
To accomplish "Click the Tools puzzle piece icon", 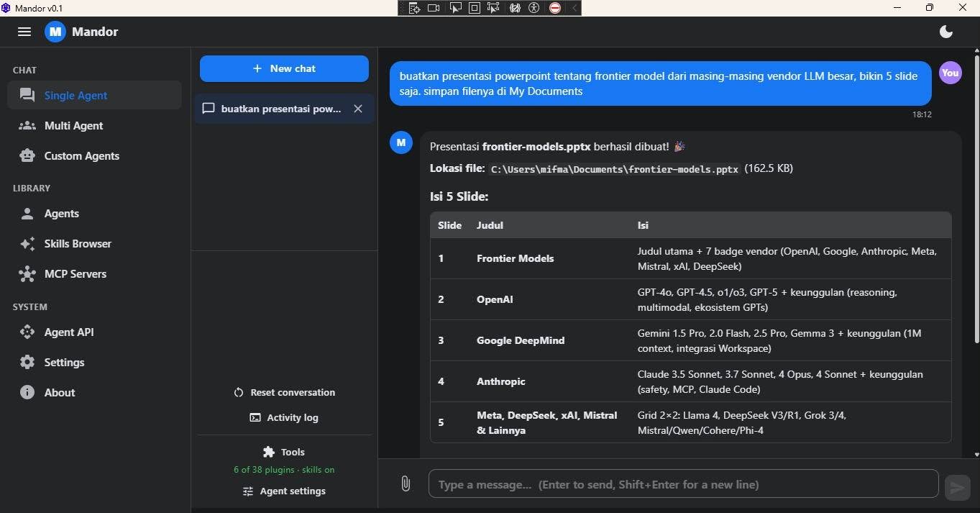I will tap(269, 452).
